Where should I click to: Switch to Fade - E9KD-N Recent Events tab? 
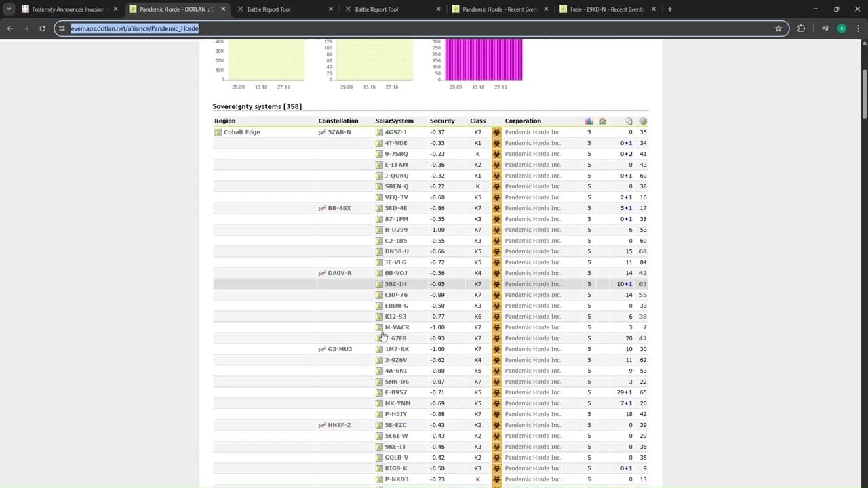[x=607, y=9]
